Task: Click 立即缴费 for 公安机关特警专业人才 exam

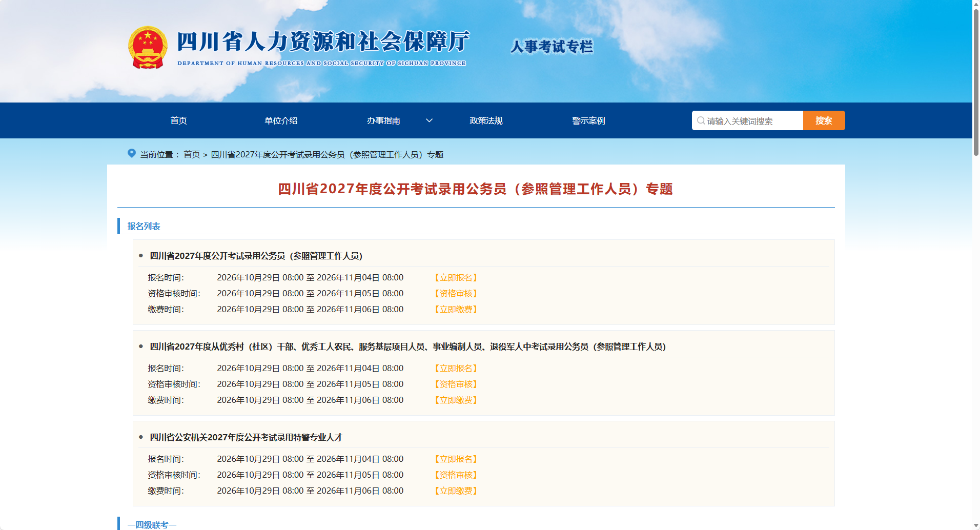Action: [x=456, y=491]
